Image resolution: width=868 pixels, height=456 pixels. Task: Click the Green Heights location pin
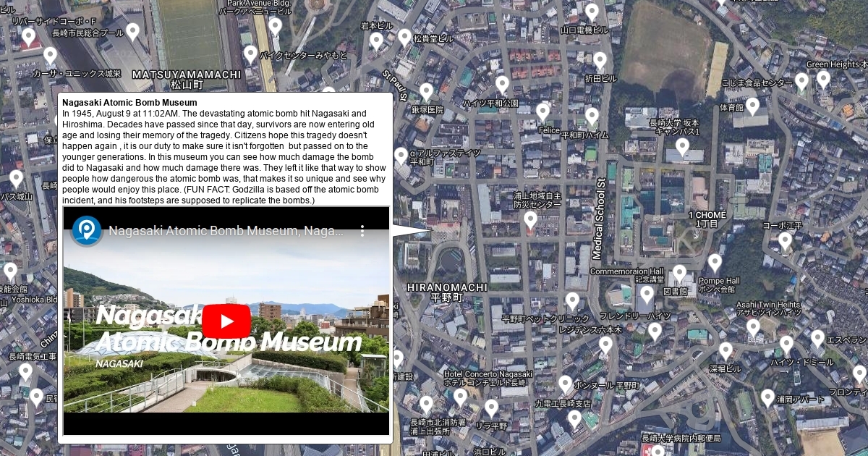(x=823, y=79)
